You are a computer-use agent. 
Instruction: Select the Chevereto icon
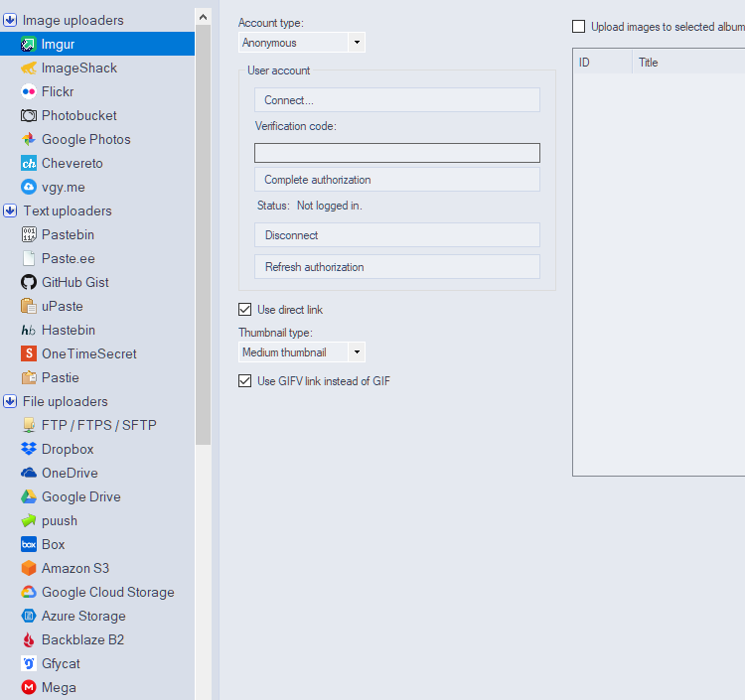[29, 164]
